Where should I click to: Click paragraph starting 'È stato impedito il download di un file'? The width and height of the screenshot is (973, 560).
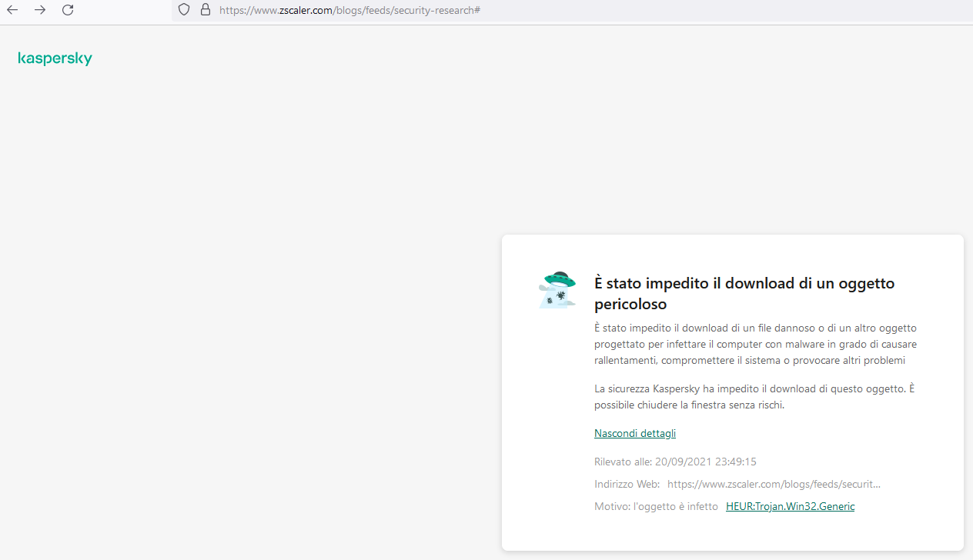point(755,344)
